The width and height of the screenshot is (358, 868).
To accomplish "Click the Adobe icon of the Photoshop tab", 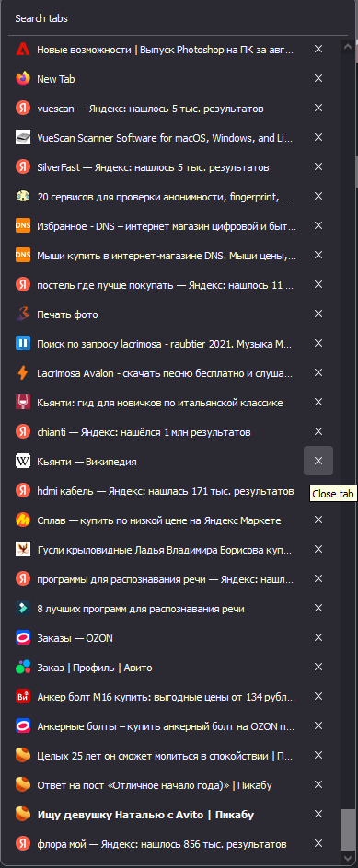I will pos(23,50).
